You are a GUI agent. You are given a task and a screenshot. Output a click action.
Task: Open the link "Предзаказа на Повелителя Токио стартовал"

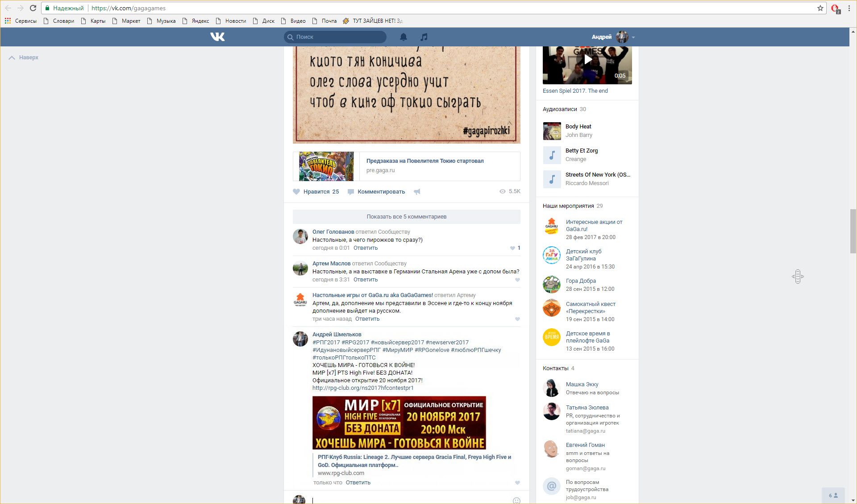[x=424, y=161]
